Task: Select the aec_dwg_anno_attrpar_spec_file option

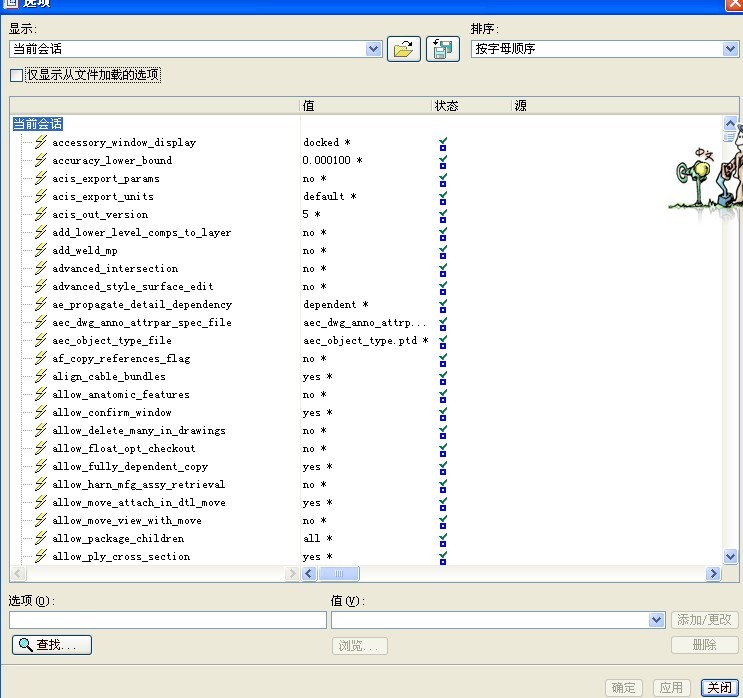Action: point(142,323)
